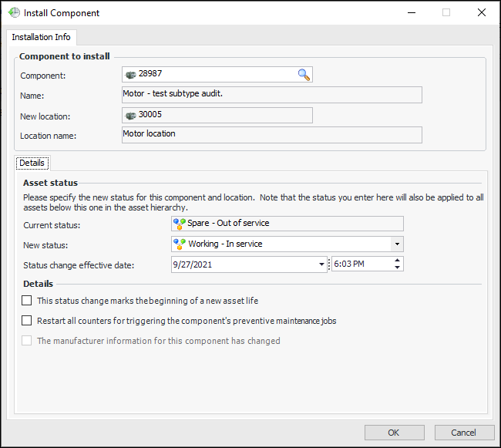Click the Component number input field
The height and width of the screenshot is (448, 501).
click(x=216, y=75)
